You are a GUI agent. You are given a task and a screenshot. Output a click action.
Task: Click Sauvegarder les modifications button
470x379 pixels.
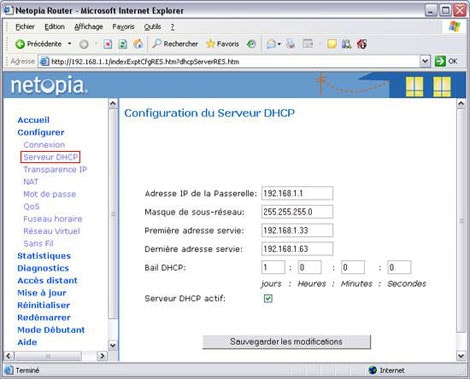click(x=286, y=342)
